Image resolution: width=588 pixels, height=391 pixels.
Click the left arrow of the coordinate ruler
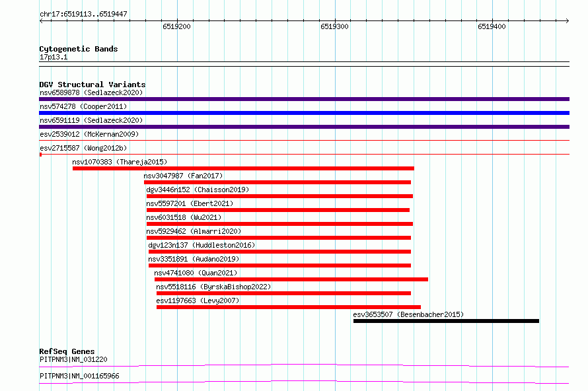(41, 20)
